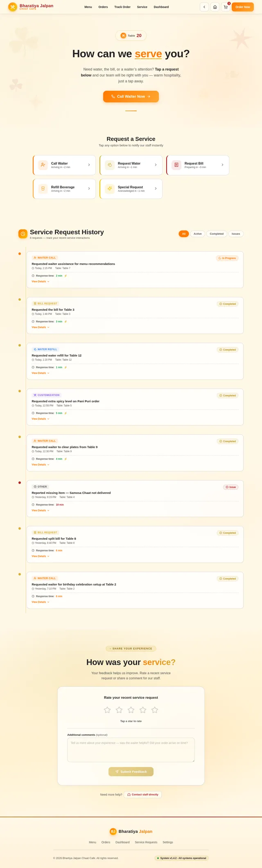The height and width of the screenshot is (868, 262).
Task: Click the In Progress status badge
Action: point(227,258)
